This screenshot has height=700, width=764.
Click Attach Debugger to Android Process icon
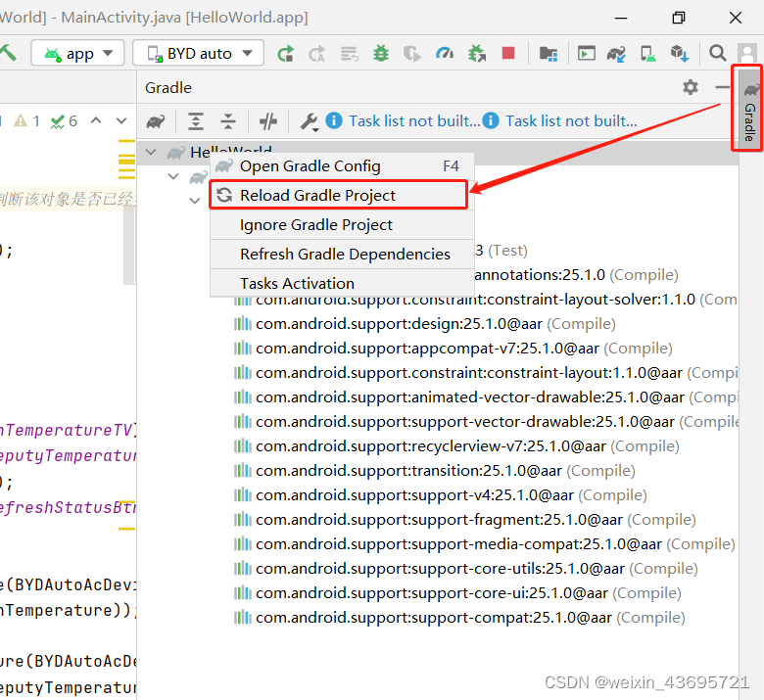477,53
